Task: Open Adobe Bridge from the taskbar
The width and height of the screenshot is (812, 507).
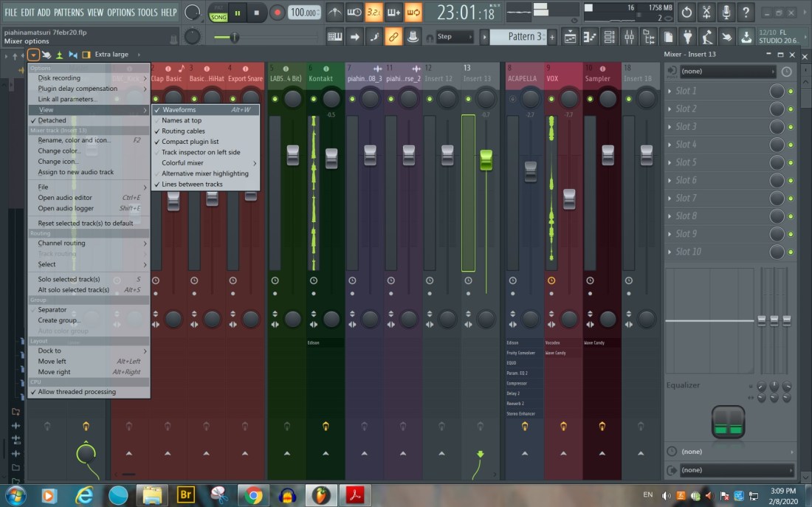Action: [x=185, y=494]
